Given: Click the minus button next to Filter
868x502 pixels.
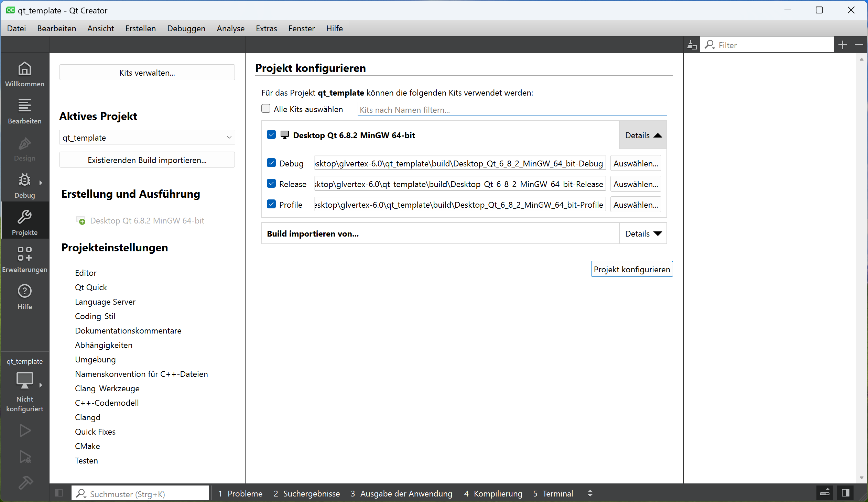Looking at the screenshot, I should (x=859, y=45).
